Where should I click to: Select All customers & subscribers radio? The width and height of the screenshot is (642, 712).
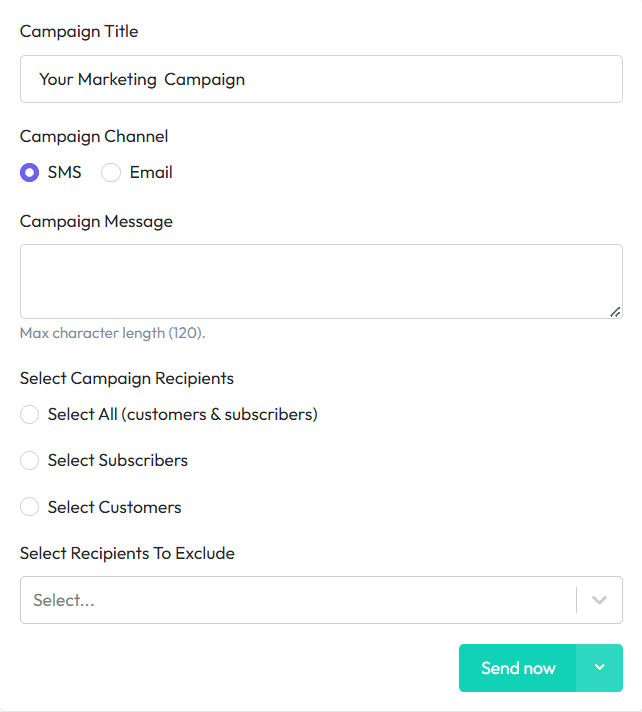30,414
